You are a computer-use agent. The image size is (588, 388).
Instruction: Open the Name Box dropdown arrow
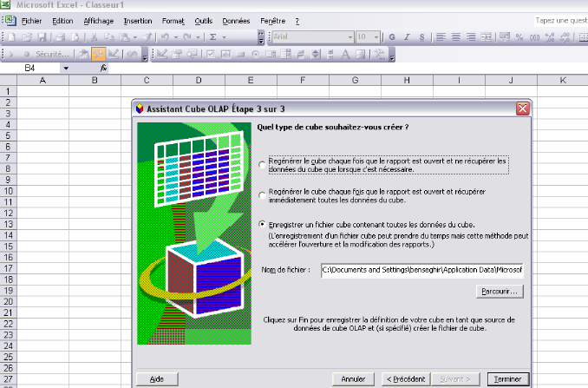coord(66,69)
